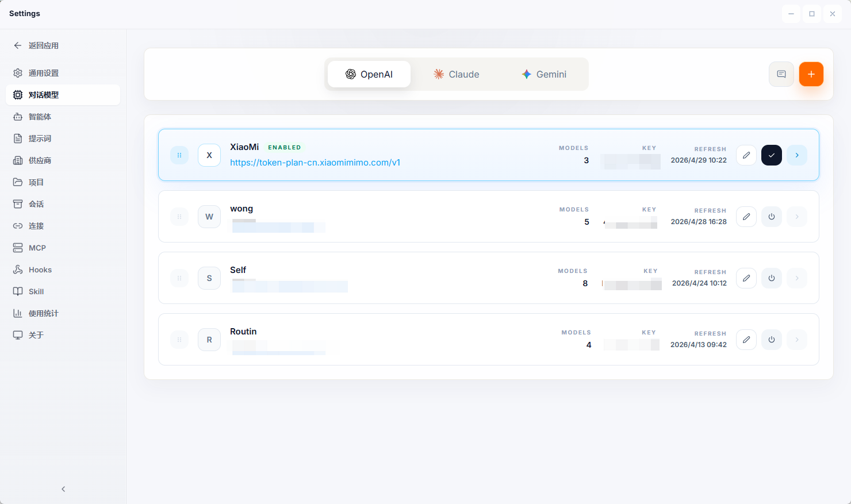Viewport: 851px width, 504px height.
Task: Click the XiaoMi provider name
Action: pyautogui.click(x=244, y=147)
